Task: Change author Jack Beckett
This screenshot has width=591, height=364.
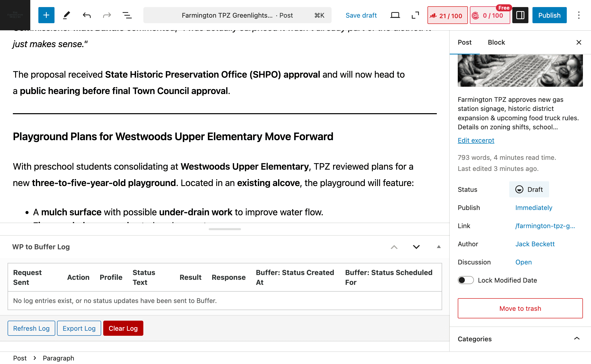Action: pos(535,244)
